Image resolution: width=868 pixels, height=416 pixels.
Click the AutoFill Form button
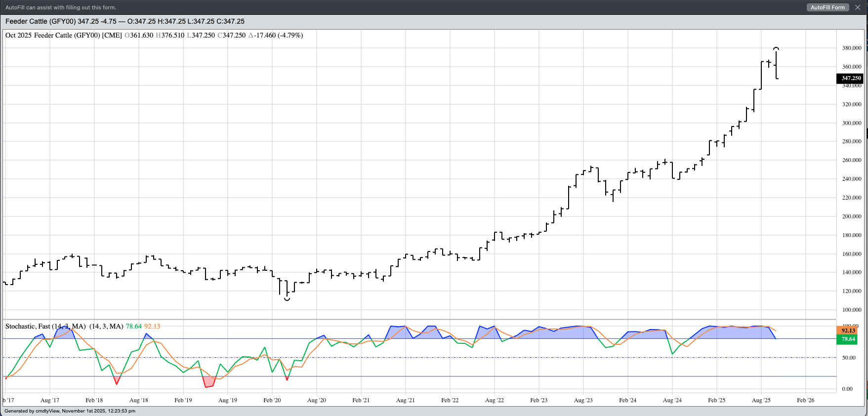(827, 7)
